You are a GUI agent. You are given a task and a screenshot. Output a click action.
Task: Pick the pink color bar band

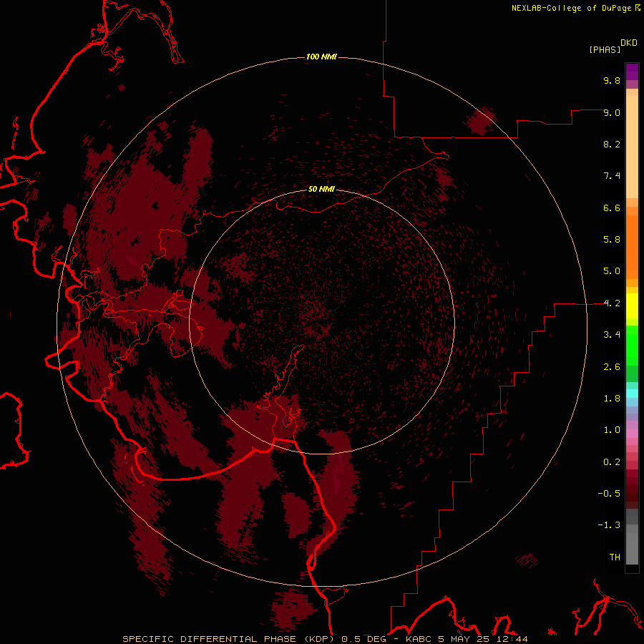coord(632,434)
